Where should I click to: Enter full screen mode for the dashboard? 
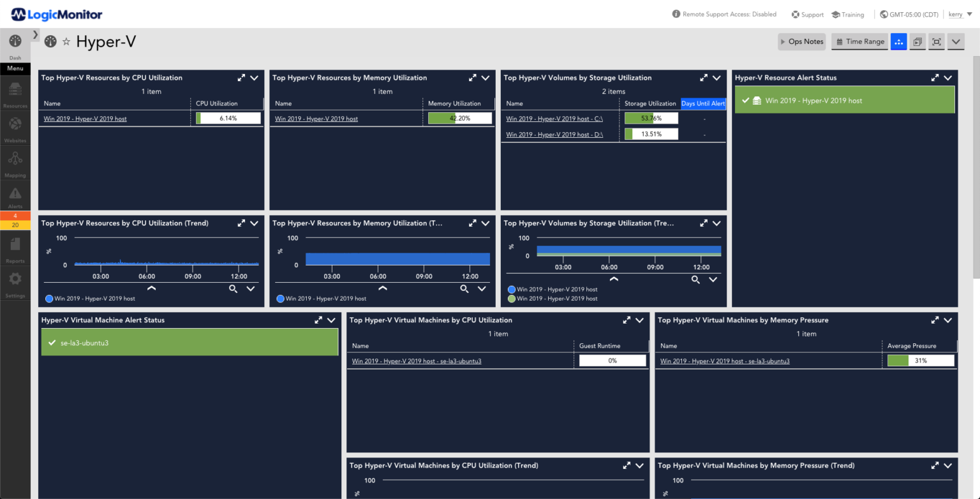936,41
